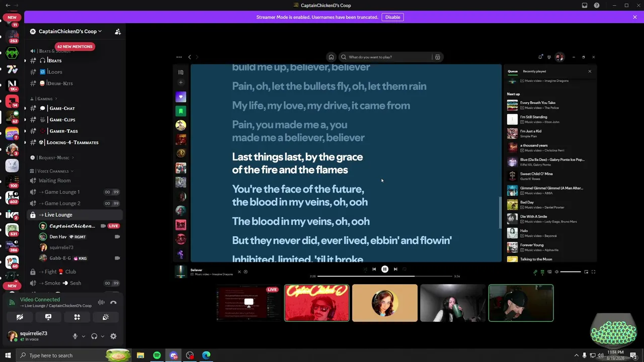Open the Gamer-Tags channel
This screenshot has width=644, height=362.
coord(75,131)
